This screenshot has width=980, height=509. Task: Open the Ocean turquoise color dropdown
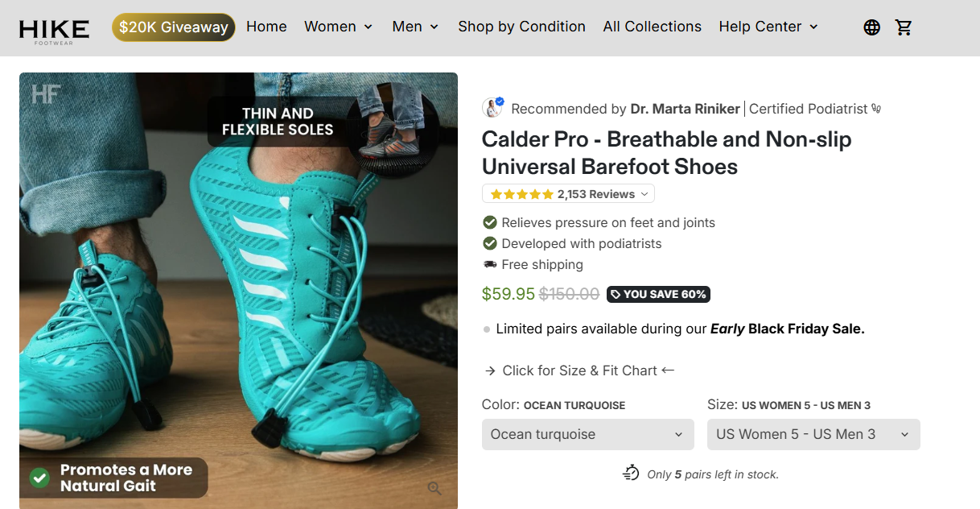pyautogui.click(x=587, y=434)
